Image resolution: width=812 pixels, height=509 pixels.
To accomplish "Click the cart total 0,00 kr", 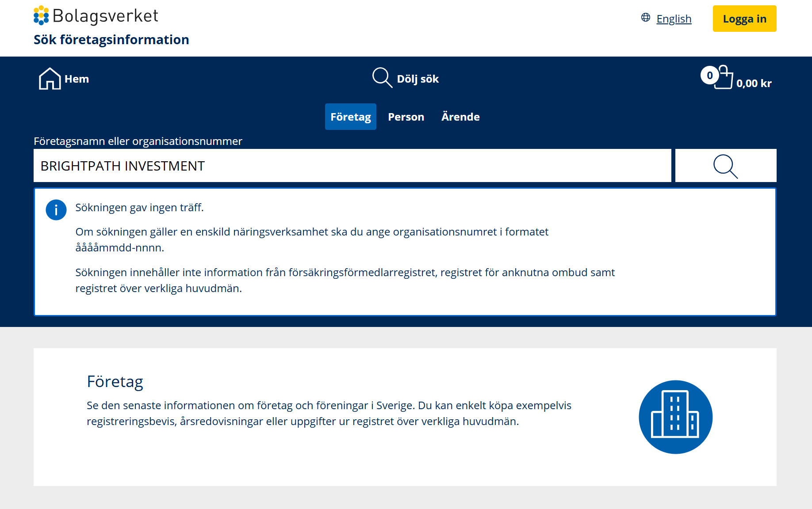I will [754, 83].
